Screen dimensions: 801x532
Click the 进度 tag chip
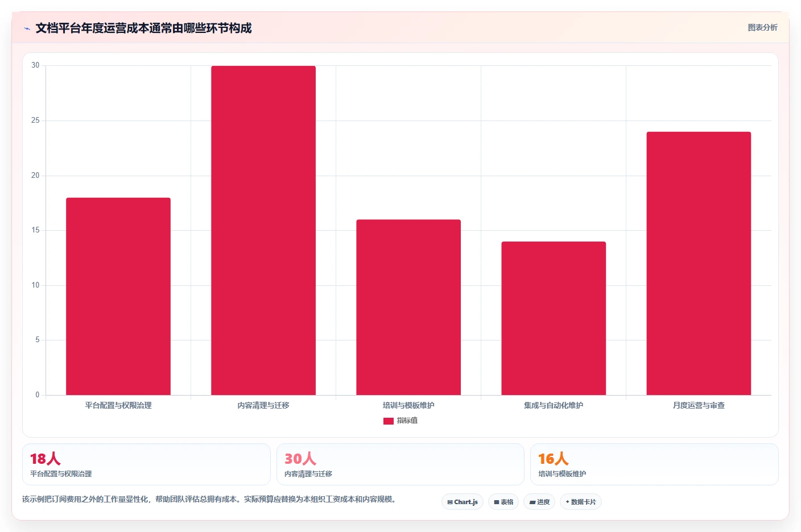pos(539,502)
